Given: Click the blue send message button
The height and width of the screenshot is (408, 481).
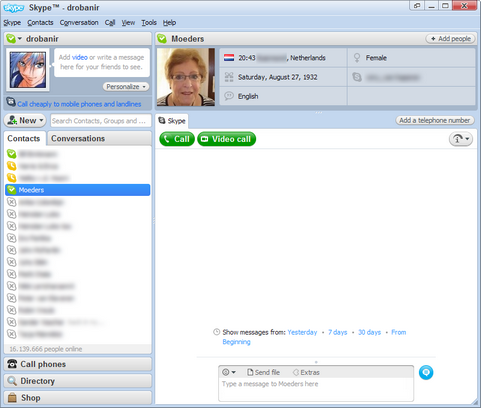Looking at the screenshot, I should pyautogui.click(x=426, y=372).
